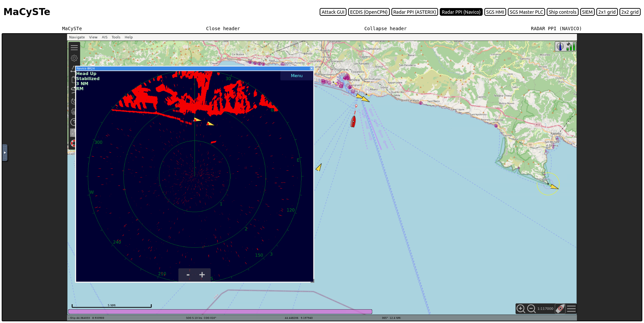Open the Tools menu
Image resolution: width=644 pixels, height=323 pixels.
pyautogui.click(x=116, y=37)
